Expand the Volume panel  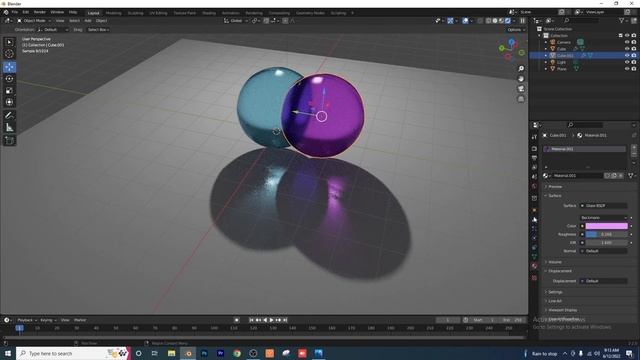(x=555, y=262)
